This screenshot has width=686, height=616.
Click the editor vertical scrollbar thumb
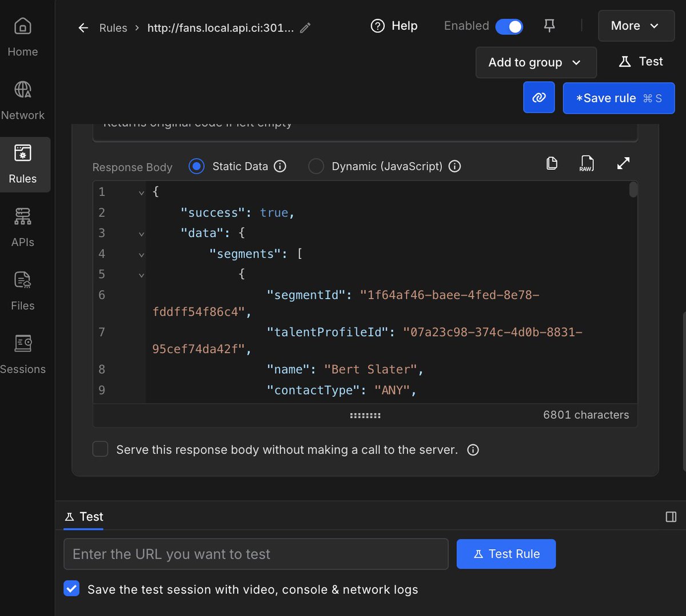click(x=633, y=189)
